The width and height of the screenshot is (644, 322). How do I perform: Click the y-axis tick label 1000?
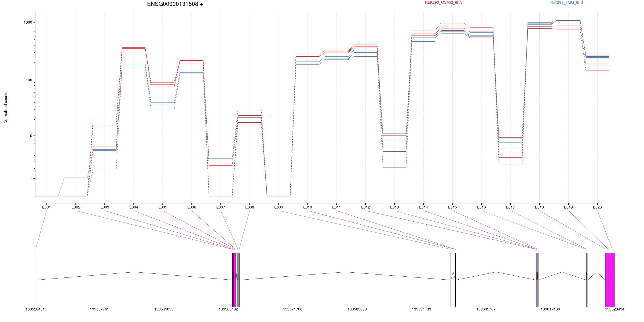click(28, 23)
